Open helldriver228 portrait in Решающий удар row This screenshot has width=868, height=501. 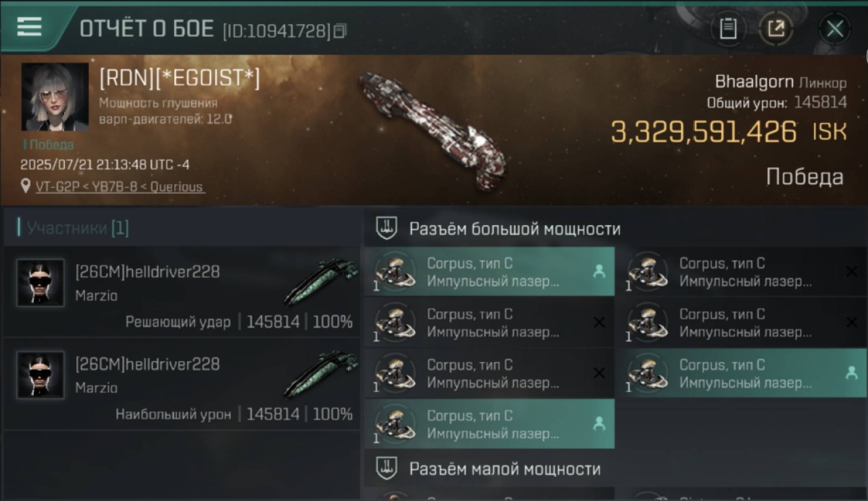[41, 283]
